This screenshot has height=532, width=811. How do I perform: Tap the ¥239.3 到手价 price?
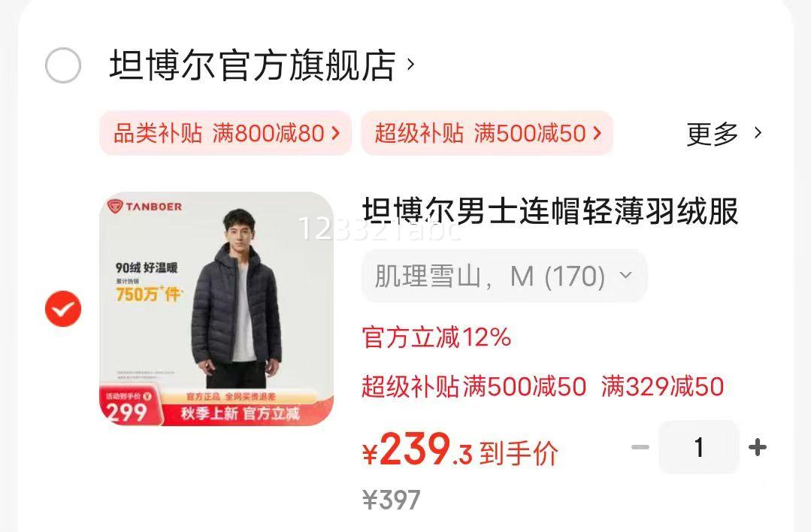460,450
